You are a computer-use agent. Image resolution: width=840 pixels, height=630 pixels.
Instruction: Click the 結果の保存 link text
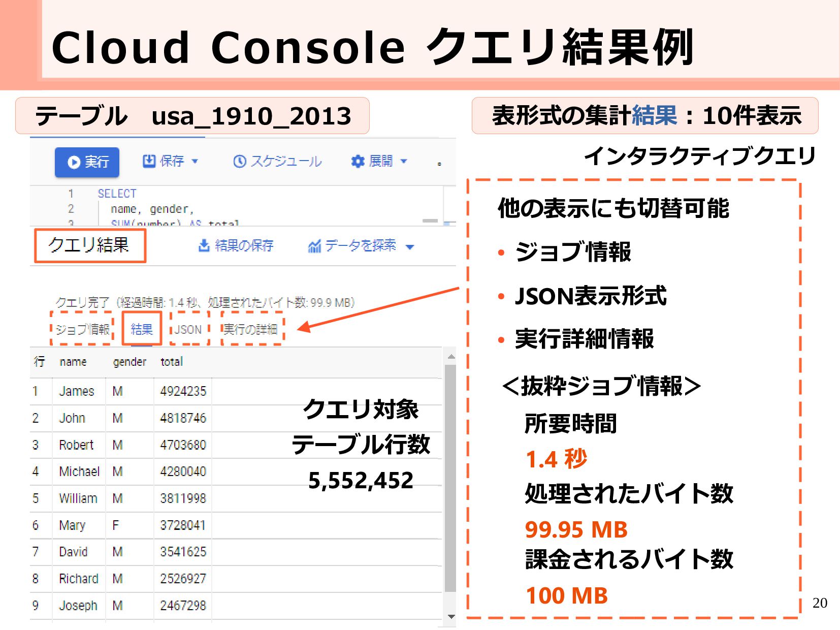[x=244, y=246]
